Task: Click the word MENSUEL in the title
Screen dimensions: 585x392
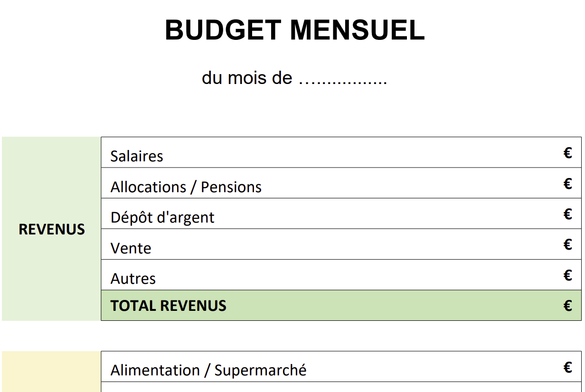Action: [x=357, y=30]
